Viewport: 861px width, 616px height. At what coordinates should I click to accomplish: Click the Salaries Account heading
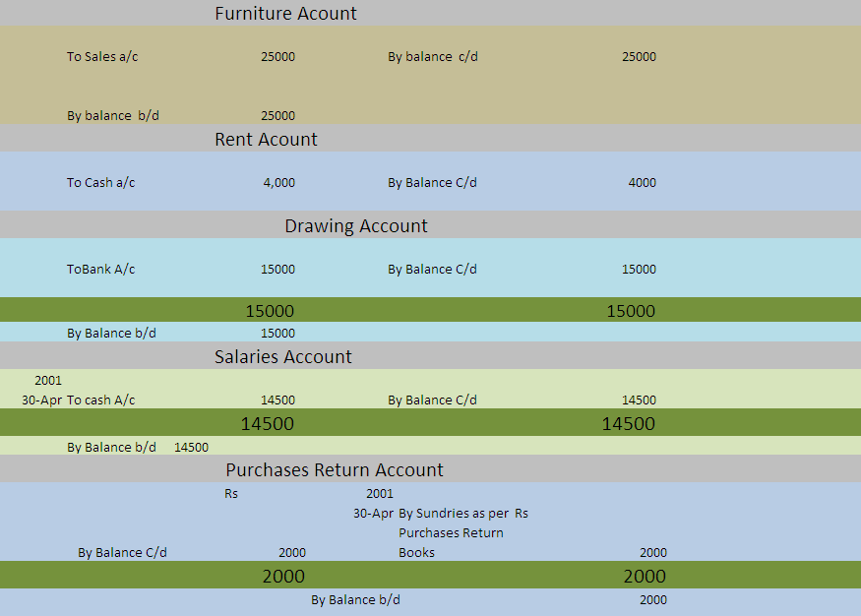[283, 356]
